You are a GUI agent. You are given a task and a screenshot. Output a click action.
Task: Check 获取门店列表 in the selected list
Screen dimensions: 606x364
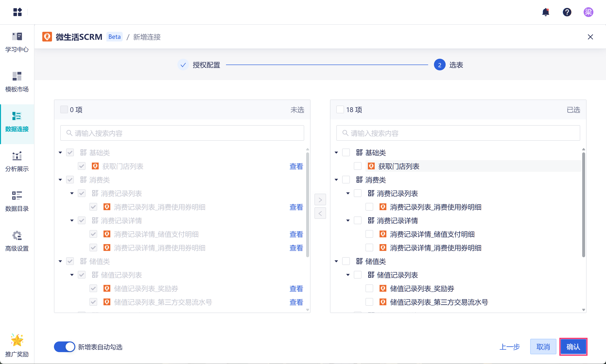click(x=357, y=166)
